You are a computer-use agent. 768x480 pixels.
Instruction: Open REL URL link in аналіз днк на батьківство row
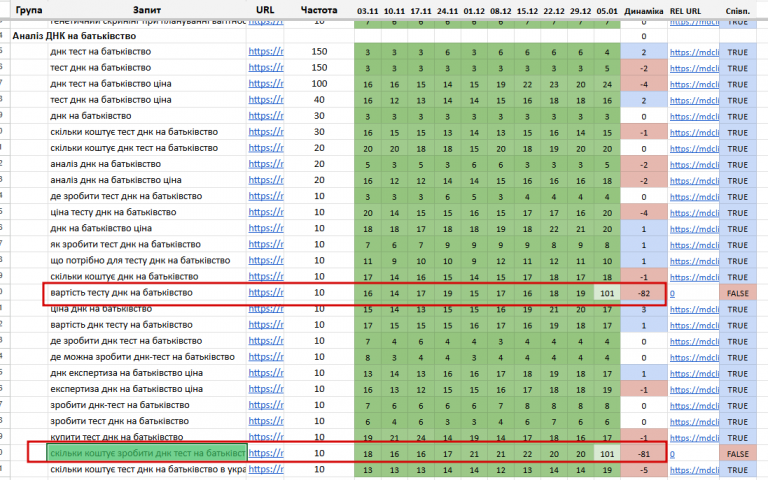[694, 165]
